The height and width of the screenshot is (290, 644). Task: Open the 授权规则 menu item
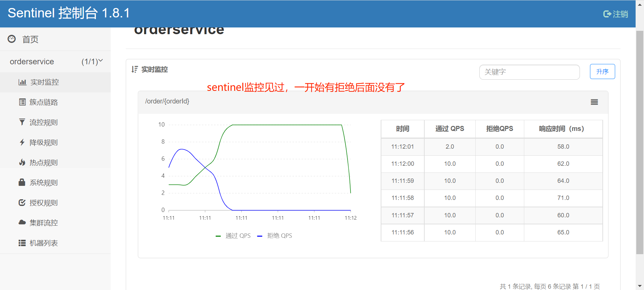click(55, 203)
